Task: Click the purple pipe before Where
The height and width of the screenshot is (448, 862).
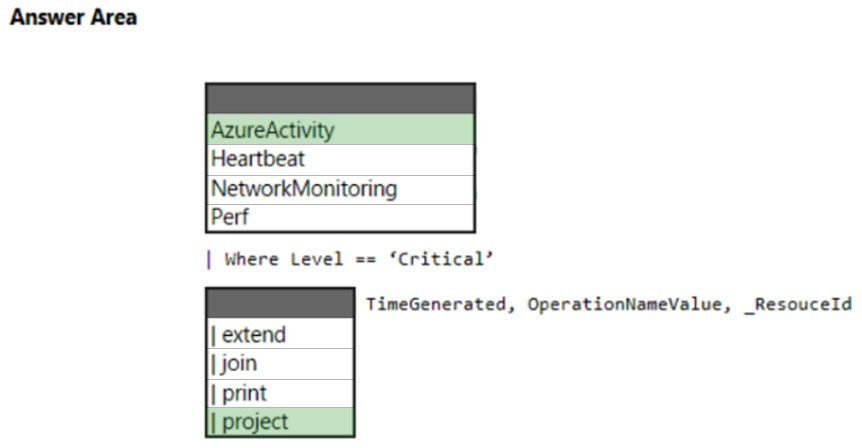Action: [x=209, y=259]
